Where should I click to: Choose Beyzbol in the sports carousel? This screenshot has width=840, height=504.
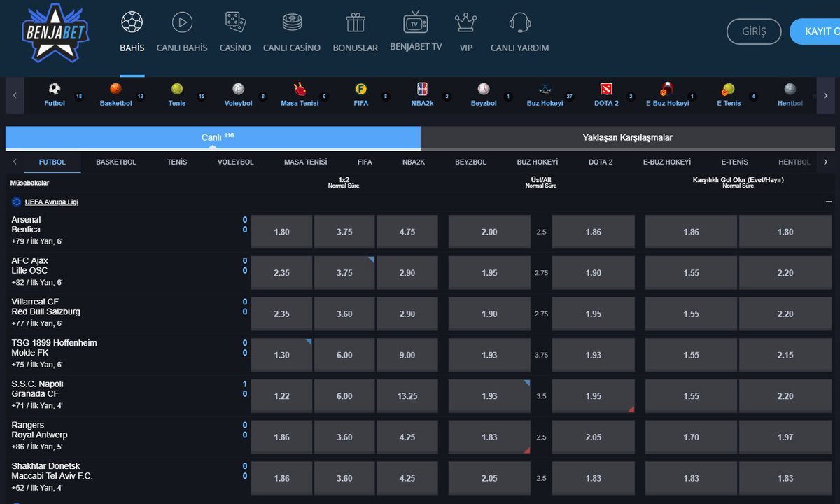(484, 95)
